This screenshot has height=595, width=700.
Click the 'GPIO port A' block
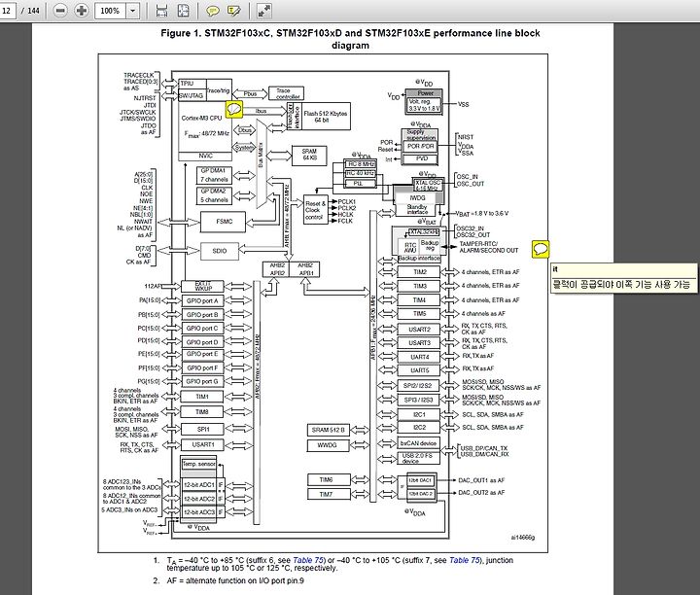(x=202, y=300)
